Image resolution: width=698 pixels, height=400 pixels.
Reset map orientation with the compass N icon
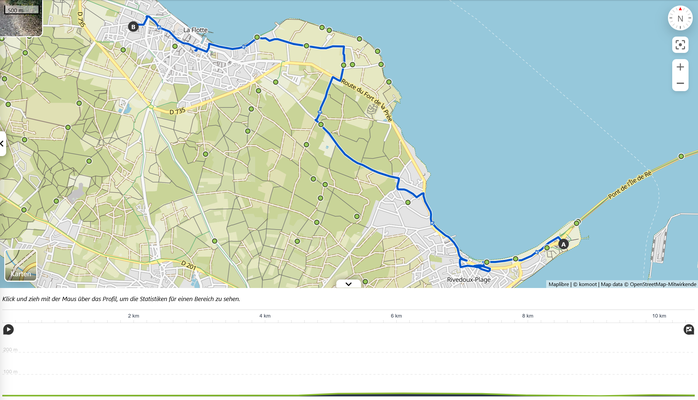pyautogui.click(x=680, y=18)
